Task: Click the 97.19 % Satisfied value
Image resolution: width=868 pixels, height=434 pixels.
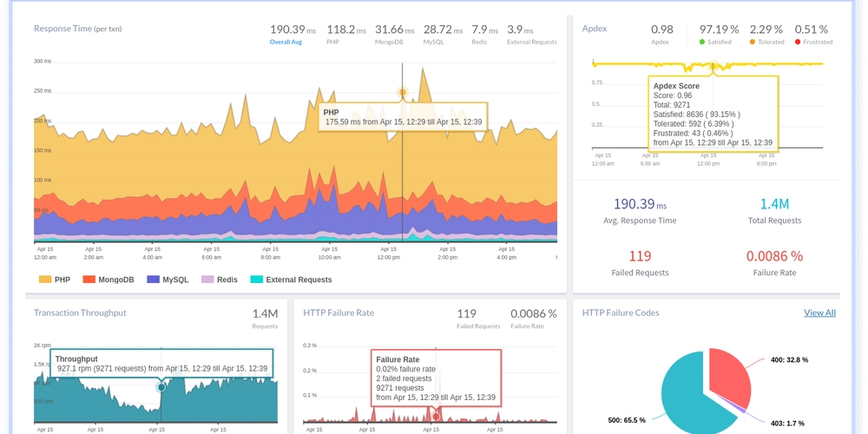Action: [719, 30]
